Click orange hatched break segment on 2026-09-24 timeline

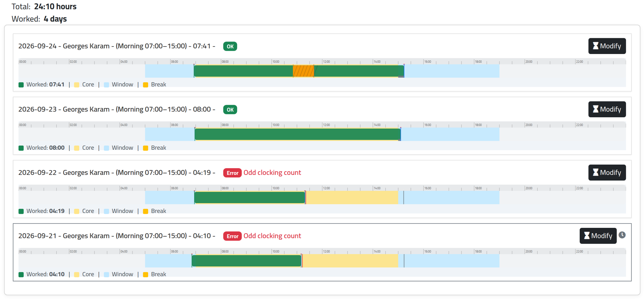(303, 71)
